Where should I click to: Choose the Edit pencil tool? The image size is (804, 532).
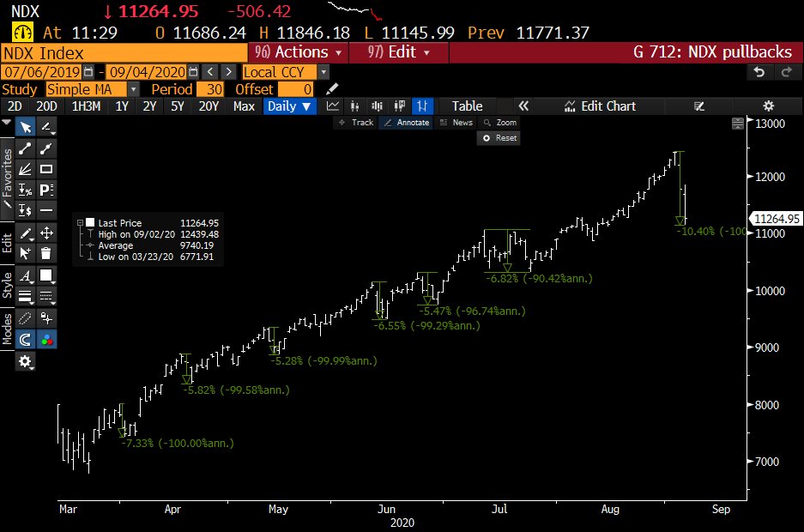coord(25,233)
